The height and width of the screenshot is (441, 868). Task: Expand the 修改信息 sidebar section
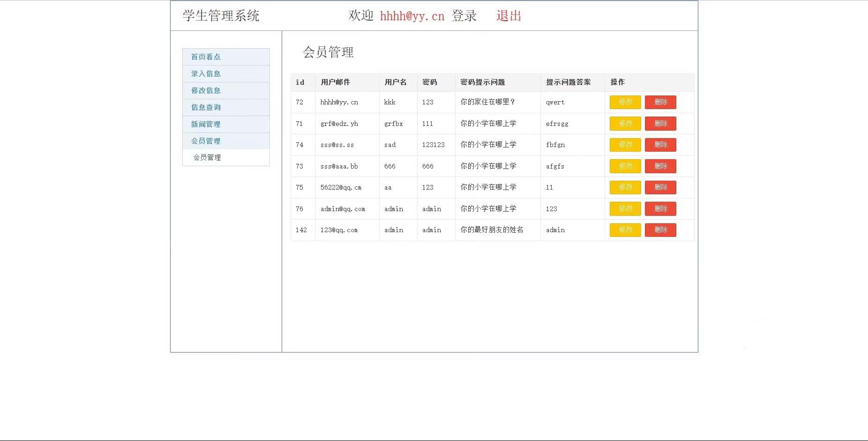point(206,90)
